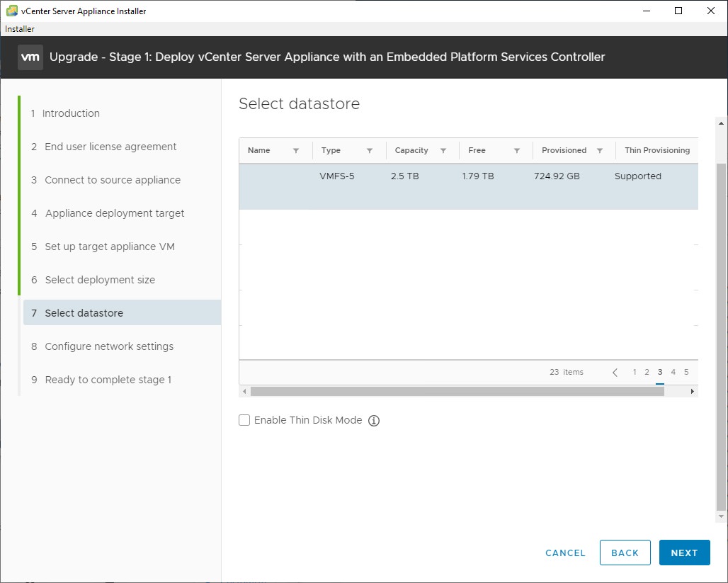728x583 pixels.
Task: Sort by the Free column header
Action: pyautogui.click(x=477, y=150)
